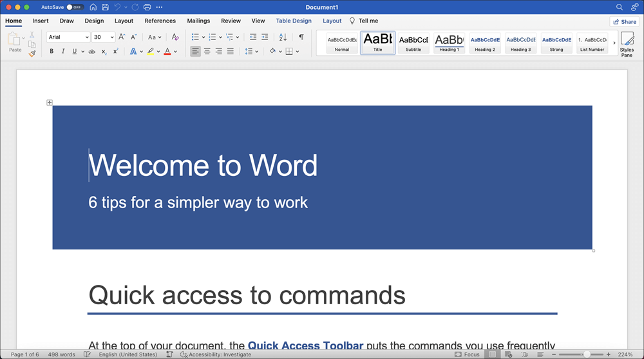The image size is (644, 359).
Task: Select the Format Painter brush icon
Action: pos(32,54)
